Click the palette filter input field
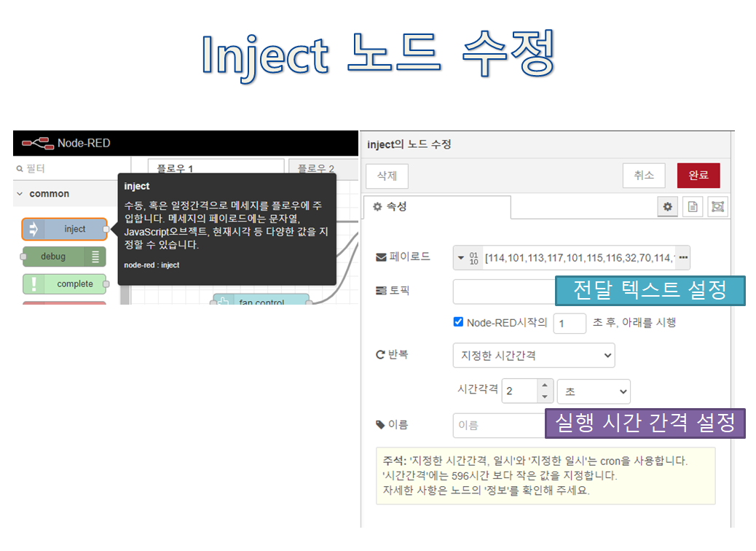756x551 pixels. point(72,168)
